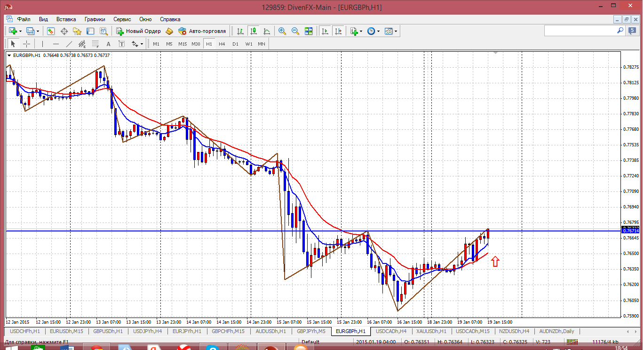Toggle chart auto scroll
Image resolution: width=644 pixels, height=350 pixels.
coord(325,31)
